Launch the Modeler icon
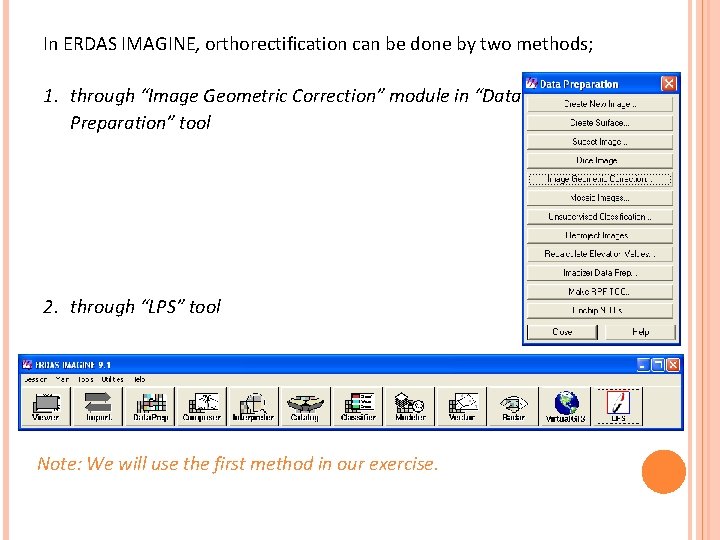 point(410,406)
